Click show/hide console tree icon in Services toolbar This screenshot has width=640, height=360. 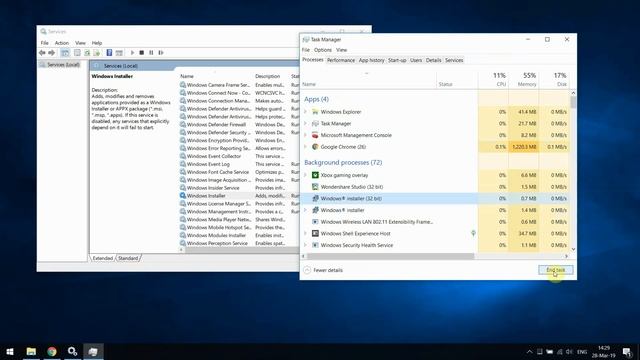coord(65,53)
